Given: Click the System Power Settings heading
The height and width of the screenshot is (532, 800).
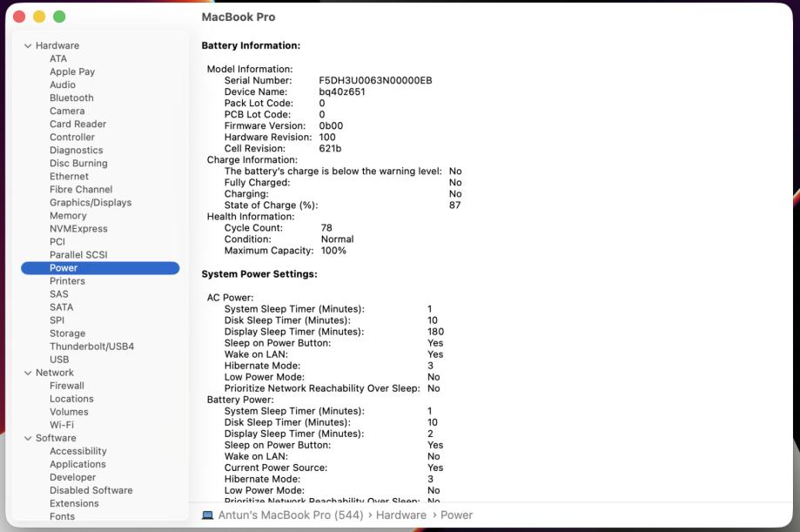Looking at the screenshot, I should 259,274.
